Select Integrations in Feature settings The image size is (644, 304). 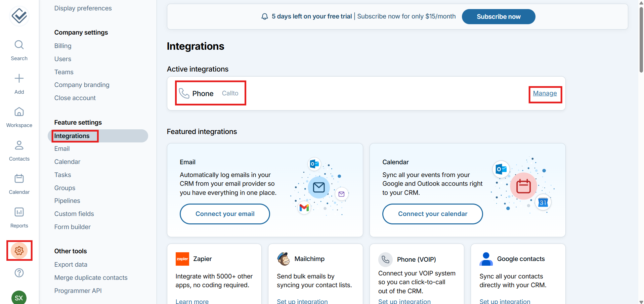98,136
